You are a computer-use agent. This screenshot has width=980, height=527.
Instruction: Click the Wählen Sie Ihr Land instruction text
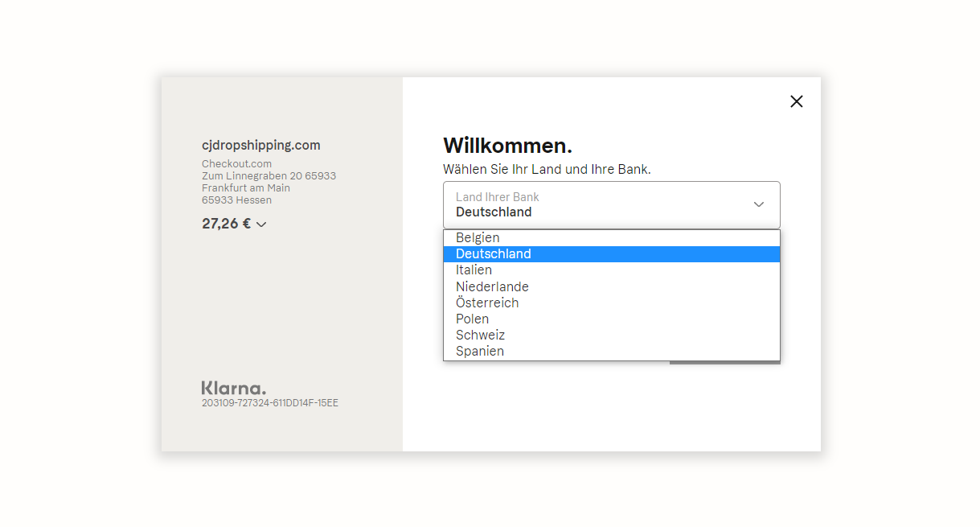point(546,169)
